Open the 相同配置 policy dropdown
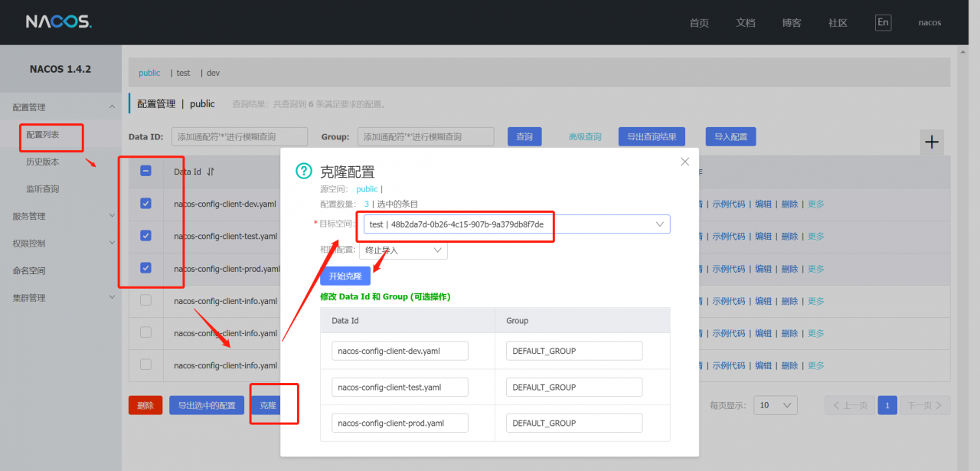The image size is (980, 471). 403,250
